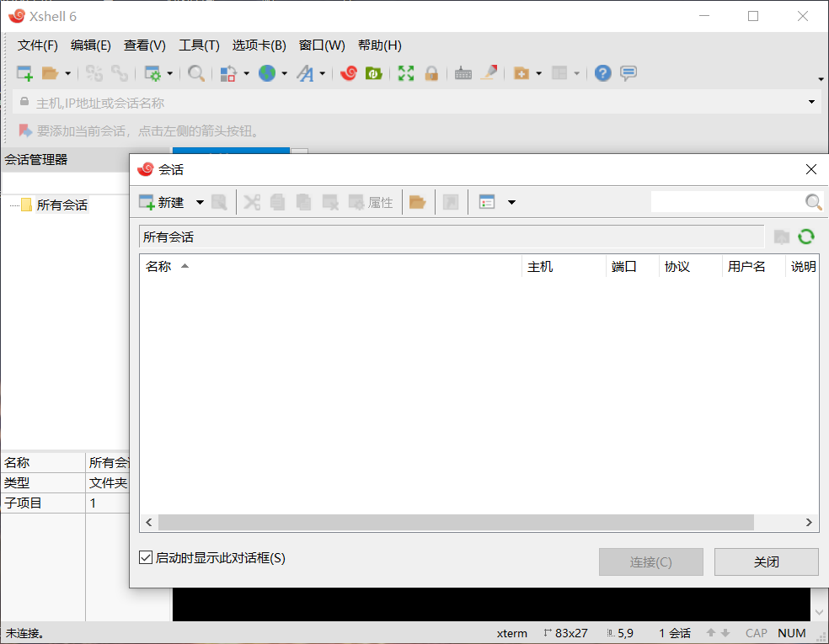
Task: Click the save-as icon next to 新建 dropdown
Action: point(219,202)
